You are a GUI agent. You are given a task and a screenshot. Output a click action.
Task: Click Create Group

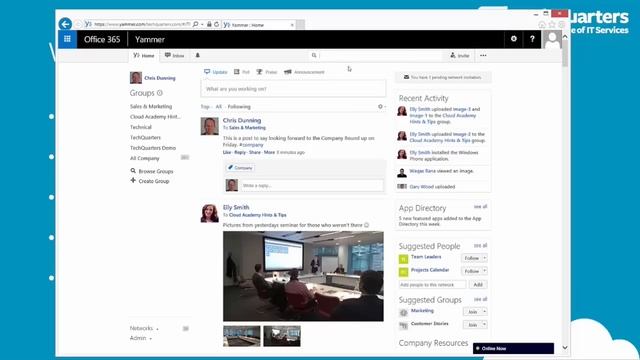coord(150,181)
